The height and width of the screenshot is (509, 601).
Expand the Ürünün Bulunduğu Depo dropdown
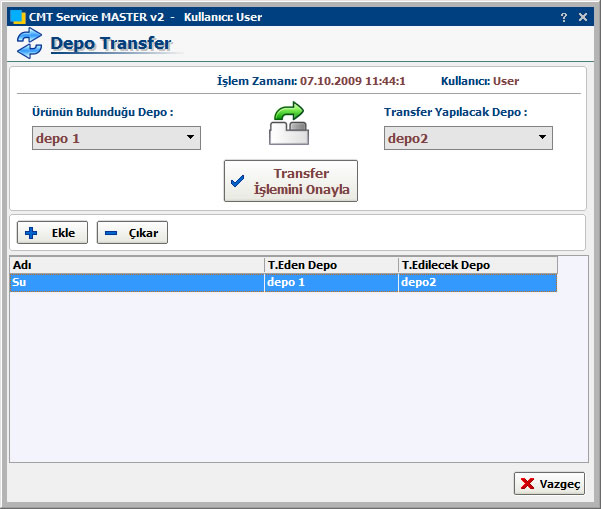click(x=190, y=138)
